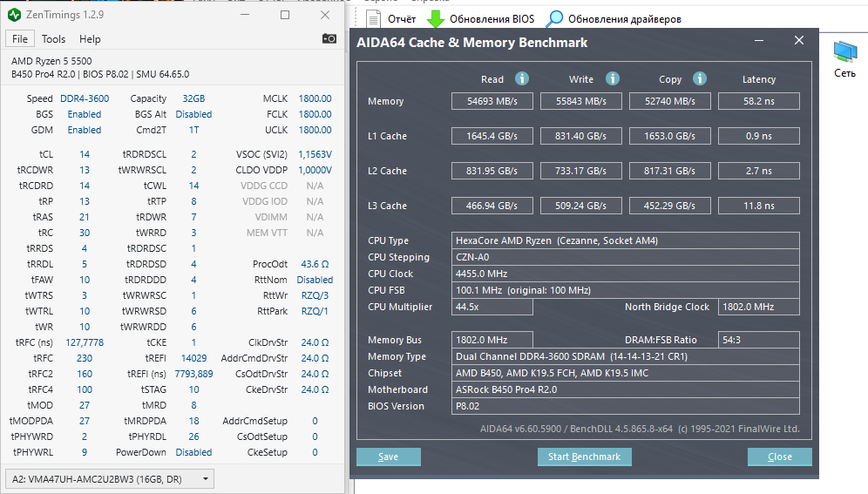Click the driver update magnifier icon
Screen dimensions: 868x494
tap(554, 19)
